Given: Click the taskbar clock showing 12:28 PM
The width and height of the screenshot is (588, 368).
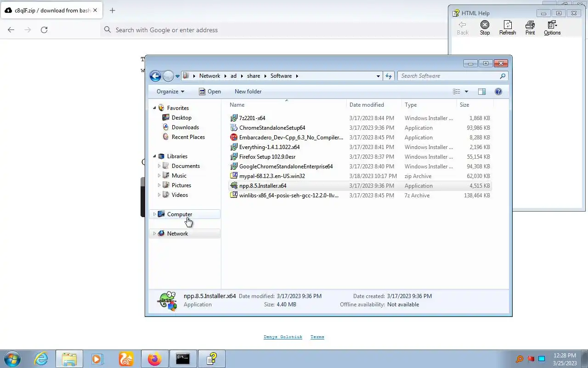Looking at the screenshot, I should pyautogui.click(x=565, y=359).
